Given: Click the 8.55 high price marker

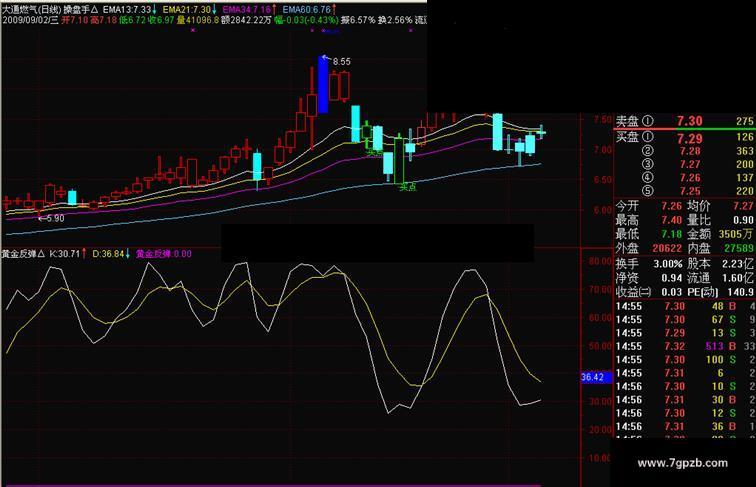Looking at the screenshot, I should tap(341, 62).
